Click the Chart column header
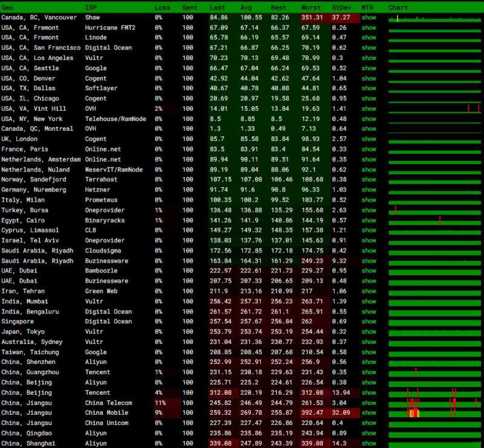The width and height of the screenshot is (484, 448). click(398, 8)
